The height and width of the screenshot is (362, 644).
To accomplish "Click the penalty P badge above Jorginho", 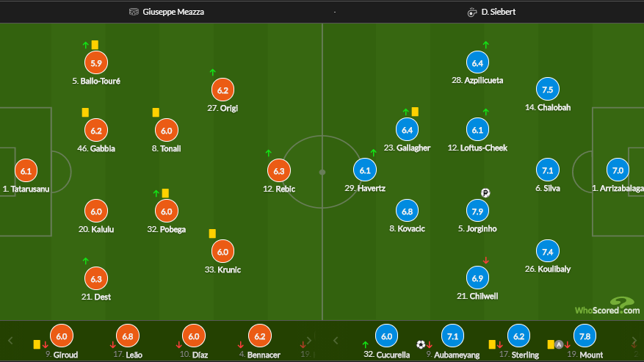I will (x=485, y=193).
